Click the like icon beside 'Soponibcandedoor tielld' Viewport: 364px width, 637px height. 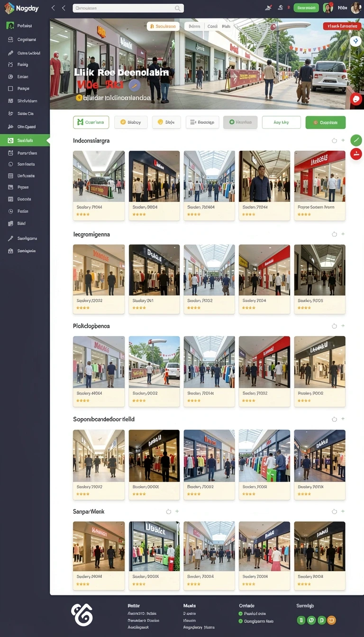pos(334,419)
